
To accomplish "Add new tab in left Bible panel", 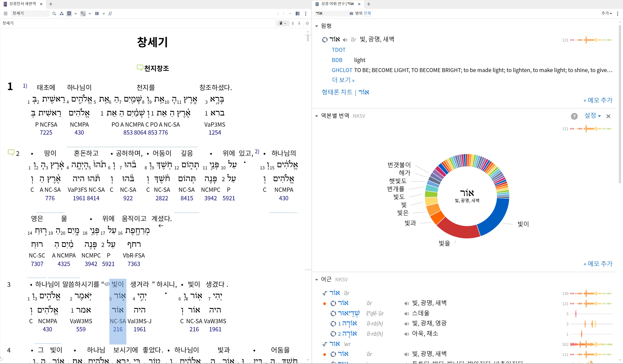I will point(51,4).
